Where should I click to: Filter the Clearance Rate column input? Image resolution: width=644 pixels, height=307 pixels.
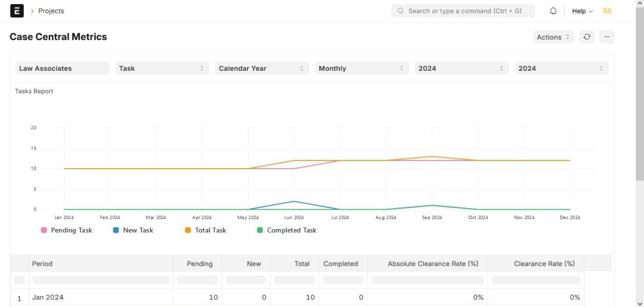pos(536,280)
